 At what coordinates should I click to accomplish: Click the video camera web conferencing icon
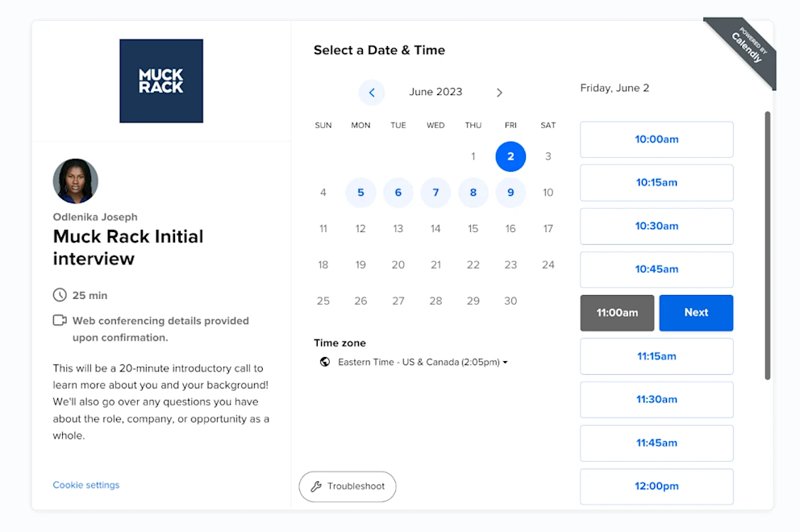(59, 319)
